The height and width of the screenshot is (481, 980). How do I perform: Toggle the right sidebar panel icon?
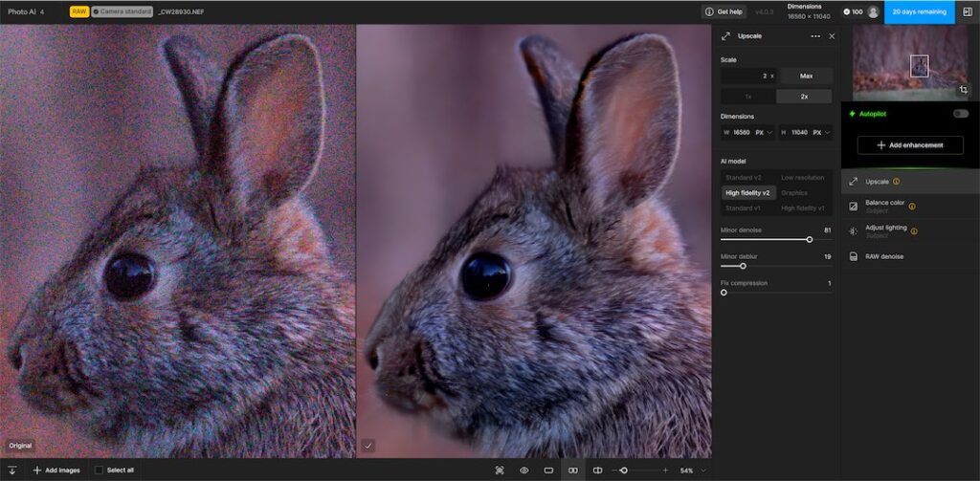point(967,11)
